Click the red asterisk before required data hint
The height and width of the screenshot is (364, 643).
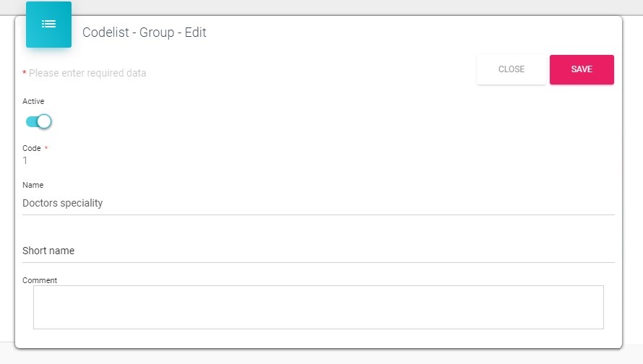click(x=25, y=73)
